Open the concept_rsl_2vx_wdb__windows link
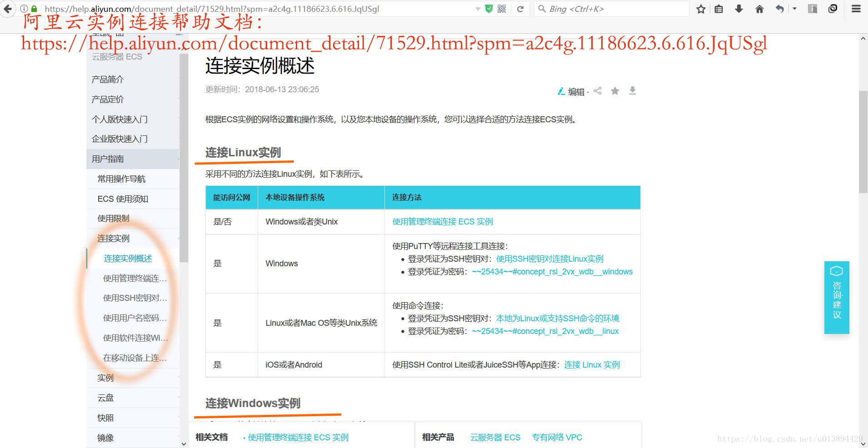Viewport: 868px width, 448px height. point(552,272)
